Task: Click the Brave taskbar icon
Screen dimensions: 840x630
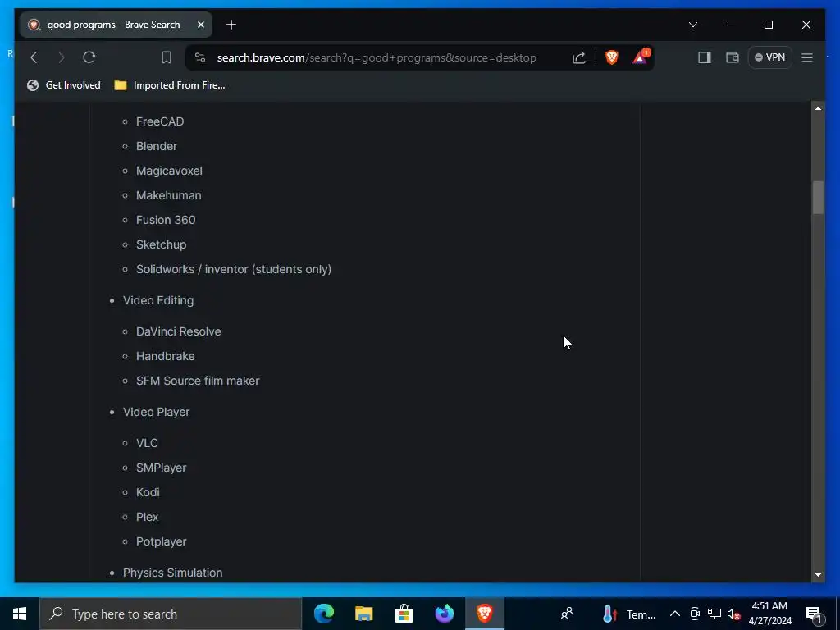Action: [x=484, y=614]
